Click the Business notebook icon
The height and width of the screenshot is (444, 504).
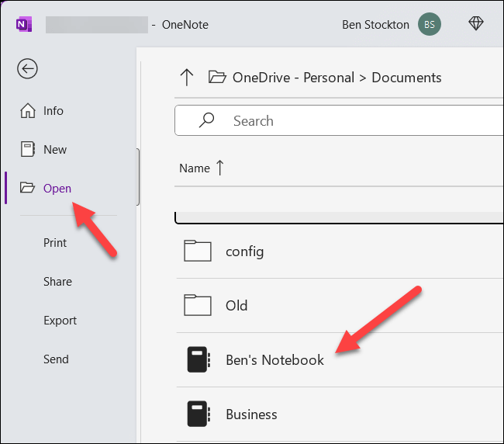tap(198, 414)
